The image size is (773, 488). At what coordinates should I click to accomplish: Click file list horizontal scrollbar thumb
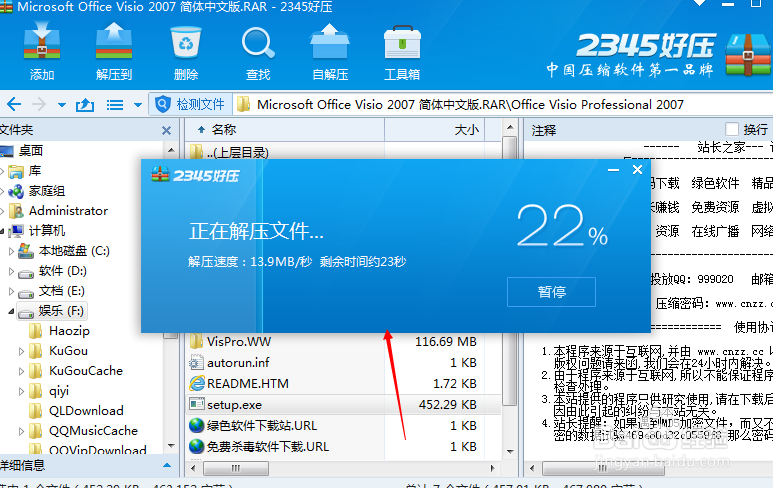[x=236, y=468]
